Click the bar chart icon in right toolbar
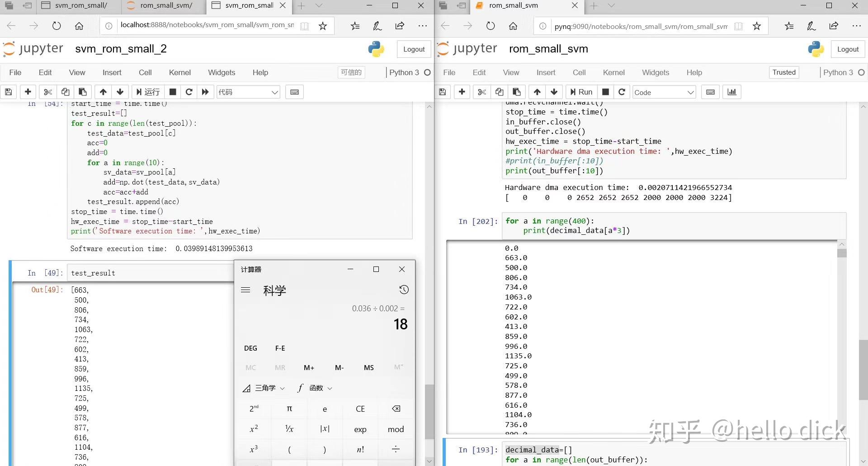 coord(732,92)
